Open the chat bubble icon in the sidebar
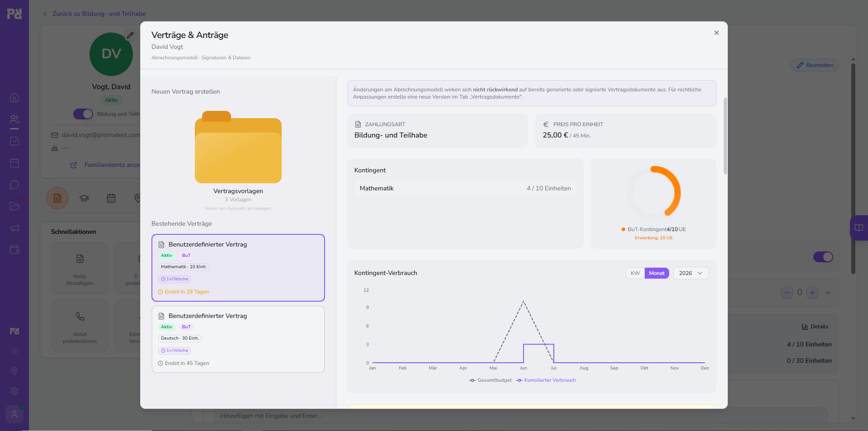This screenshot has width=868, height=431. (x=14, y=185)
